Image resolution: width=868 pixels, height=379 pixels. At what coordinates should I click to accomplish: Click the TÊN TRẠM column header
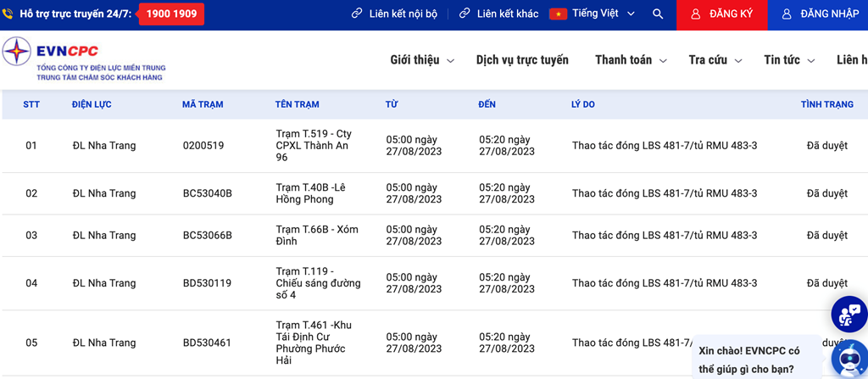297,104
